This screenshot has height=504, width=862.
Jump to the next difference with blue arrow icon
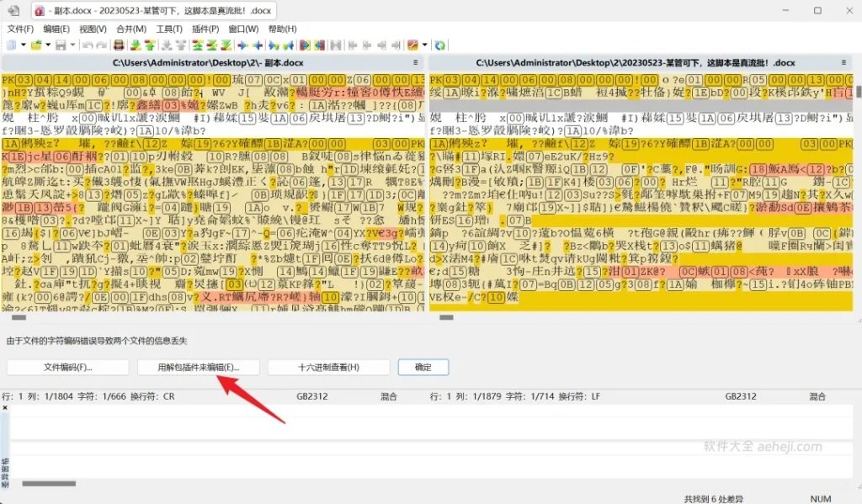coord(242,43)
